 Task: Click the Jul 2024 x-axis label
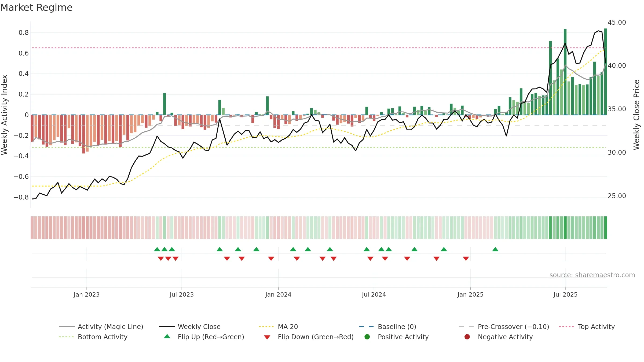pos(374,294)
